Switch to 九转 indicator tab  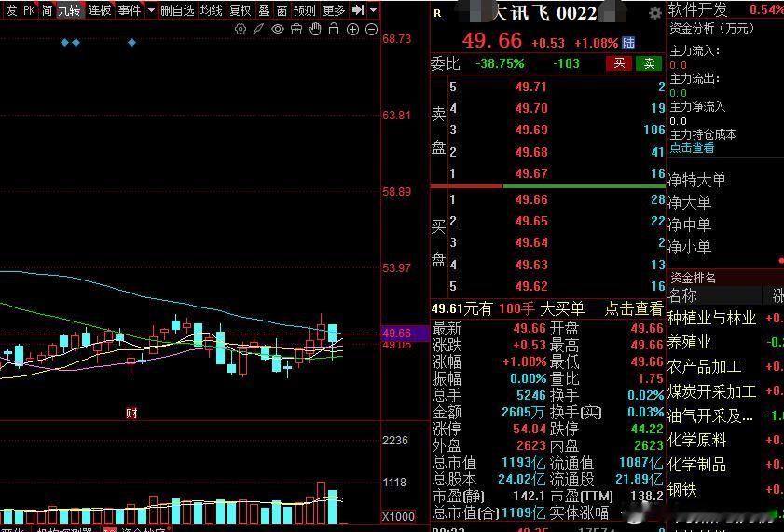click(69, 10)
